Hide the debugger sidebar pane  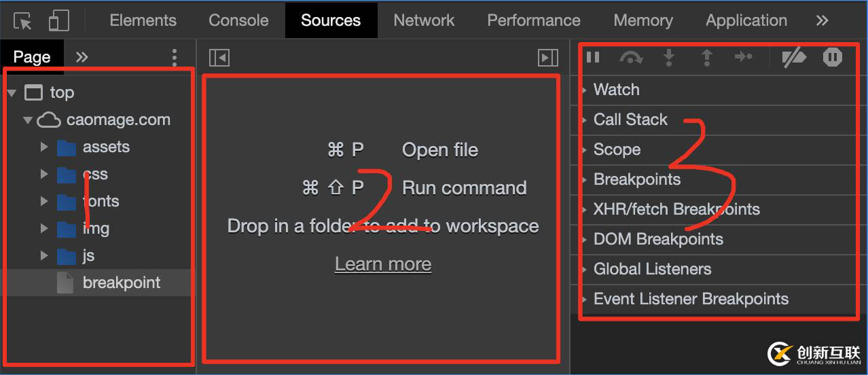point(547,58)
